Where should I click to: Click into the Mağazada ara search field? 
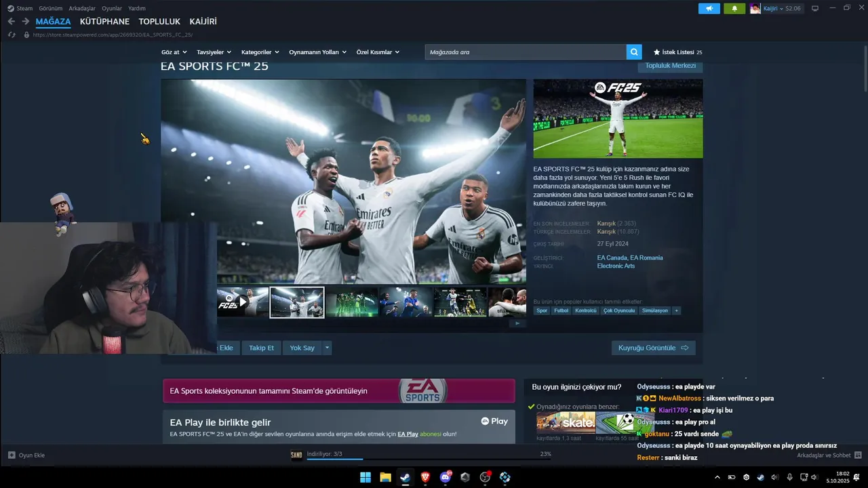526,52
